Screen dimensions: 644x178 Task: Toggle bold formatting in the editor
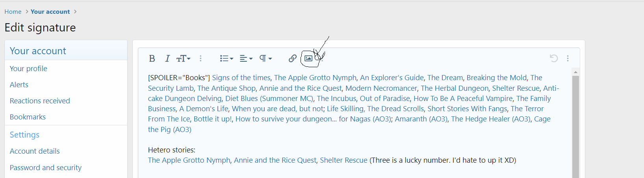tap(152, 59)
